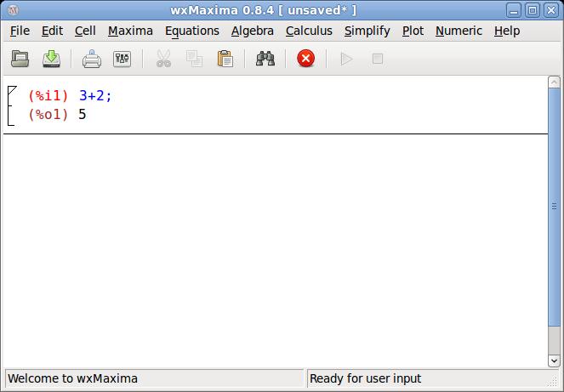The image size is (564, 392).
Task: Open Find with the binoculars icon
Action: click(x=265, y=59)
